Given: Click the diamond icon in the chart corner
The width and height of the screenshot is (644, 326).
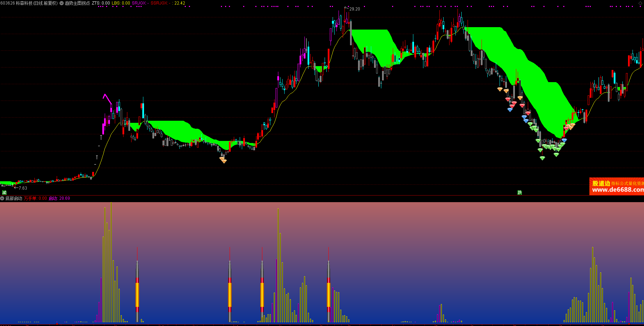Looking at the screenshot, I should pyautogui.click(x=640, y=3).
